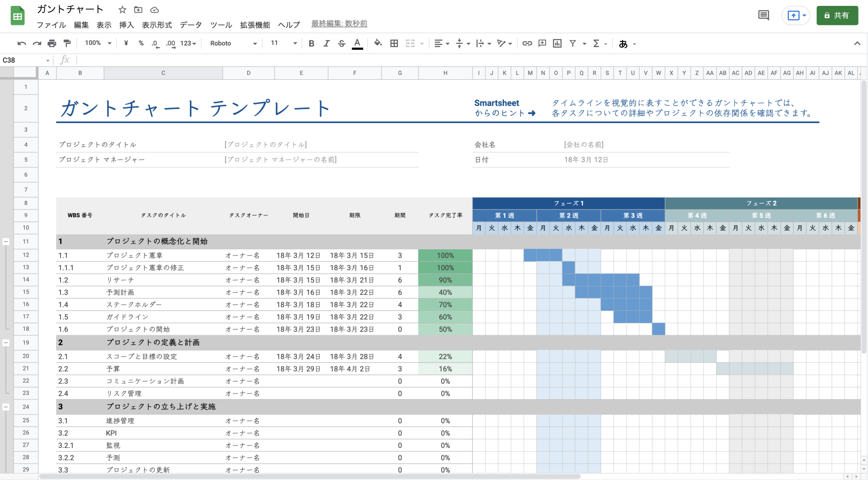Format selection as percent

[x=141, y=43]
